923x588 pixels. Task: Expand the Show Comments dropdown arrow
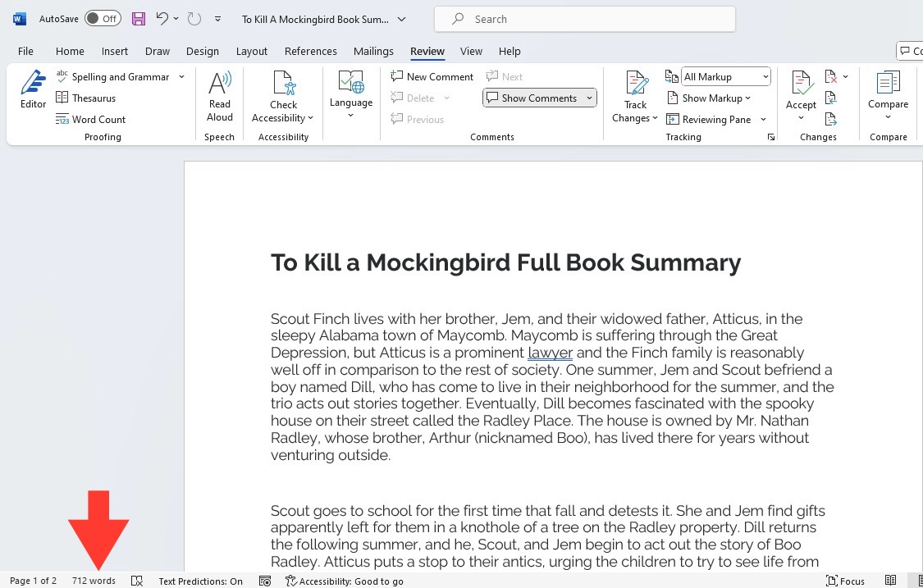tap(588, 98)
